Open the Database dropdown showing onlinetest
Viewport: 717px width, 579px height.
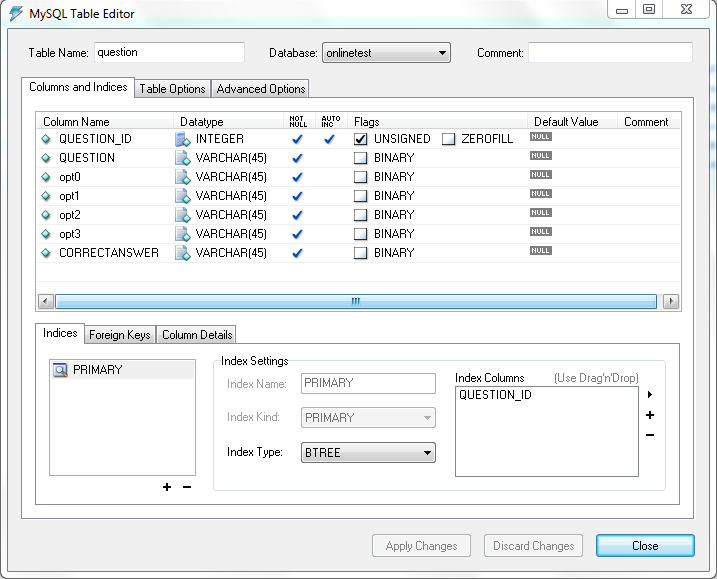[x=386, y=53]
